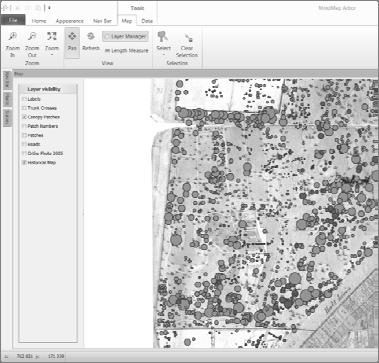
Task: Click the Zoom Out magnifier icon
Action: (x=32, y=36)
